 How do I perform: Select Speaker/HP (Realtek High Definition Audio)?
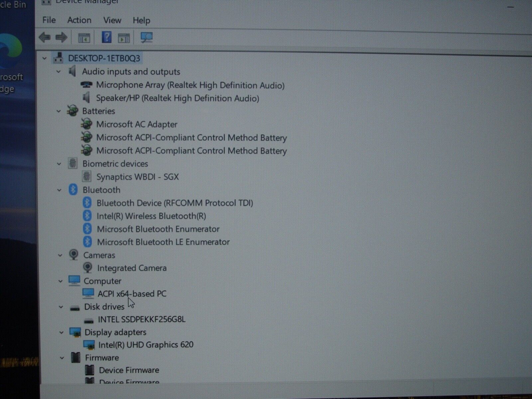pyautogui.click(x=178, y=98)
